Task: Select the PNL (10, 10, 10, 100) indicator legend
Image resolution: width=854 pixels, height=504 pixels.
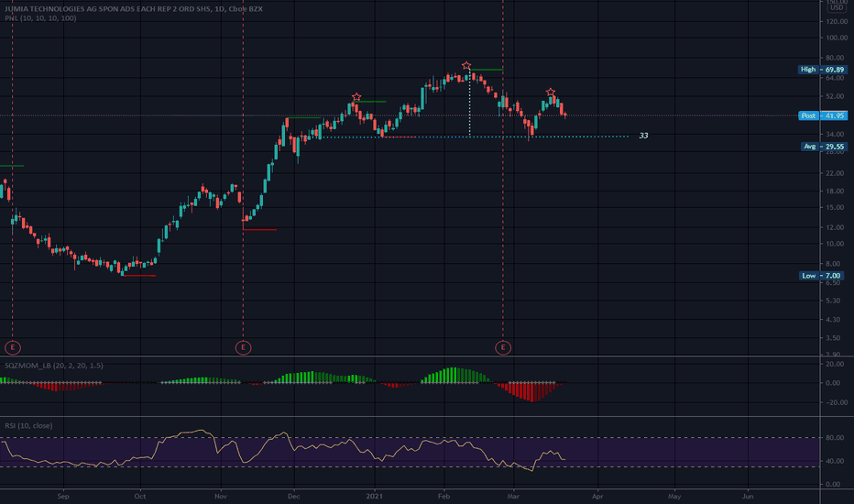Action: pyautogui.click(x=40, y=18)
